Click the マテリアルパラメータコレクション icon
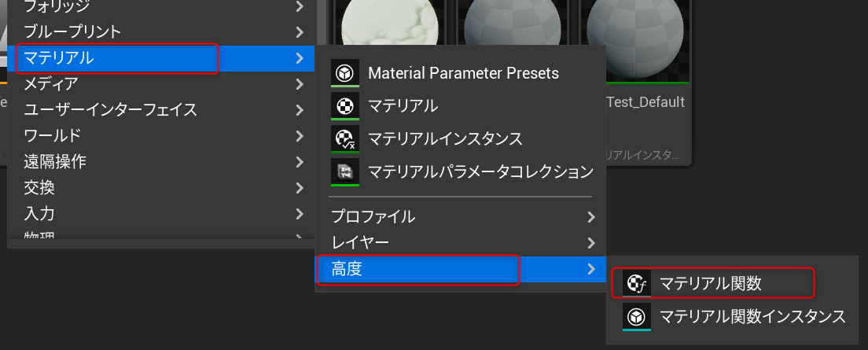Image resolution: width=868 pixels, height=350 pixels. click(x=345, y=171)
